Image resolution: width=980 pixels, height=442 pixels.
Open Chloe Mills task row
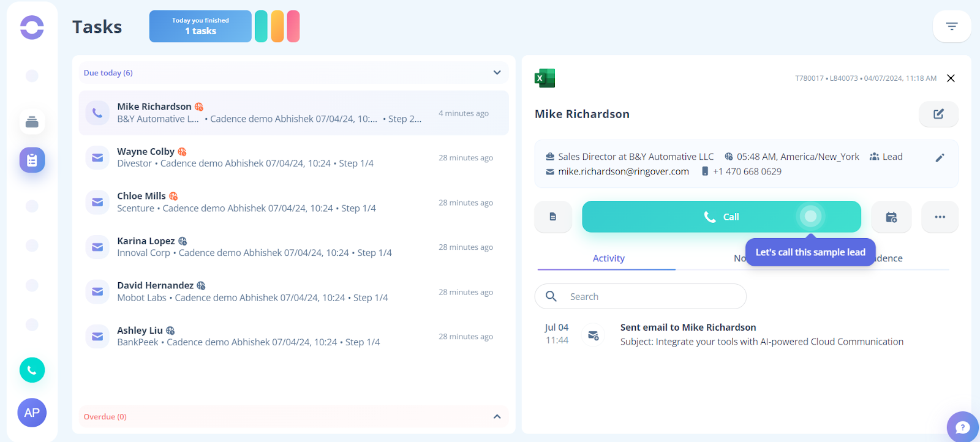click(294, 202)
